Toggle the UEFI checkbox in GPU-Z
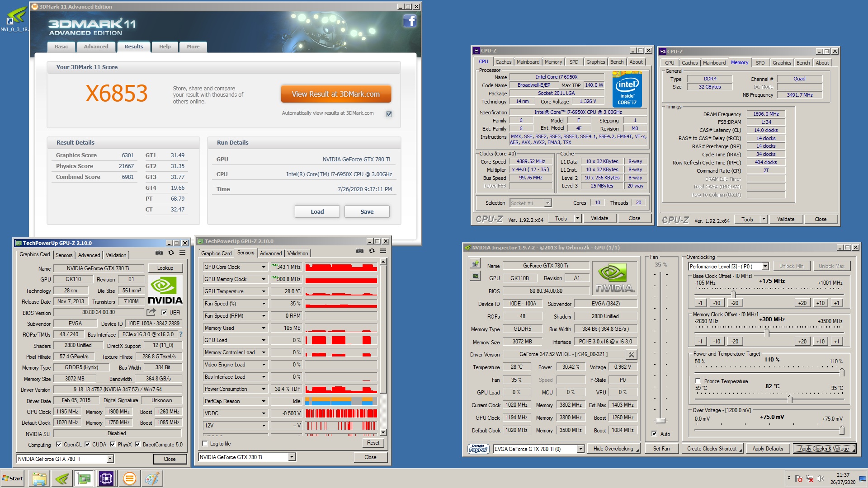The image size is (868, 488). 164,312
